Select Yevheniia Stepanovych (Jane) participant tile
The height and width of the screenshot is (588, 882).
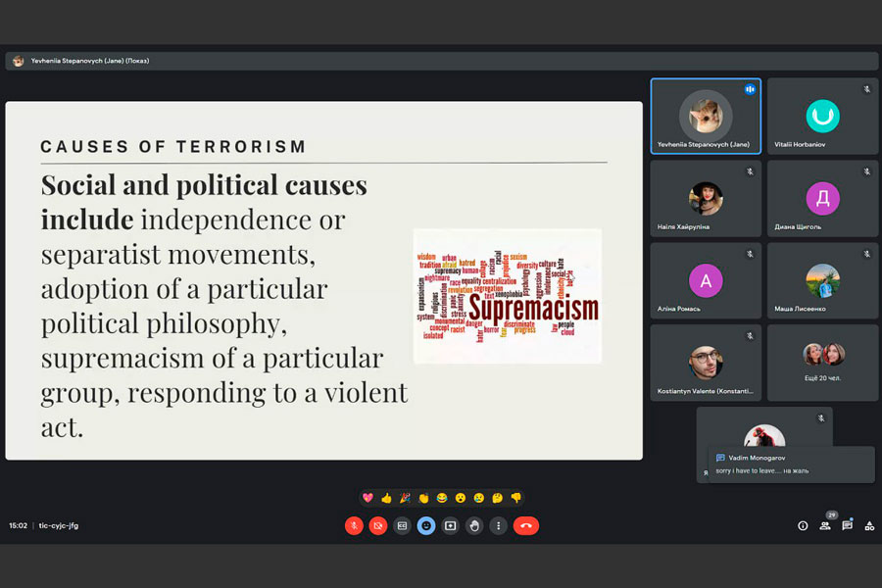(x=706, y=116)
